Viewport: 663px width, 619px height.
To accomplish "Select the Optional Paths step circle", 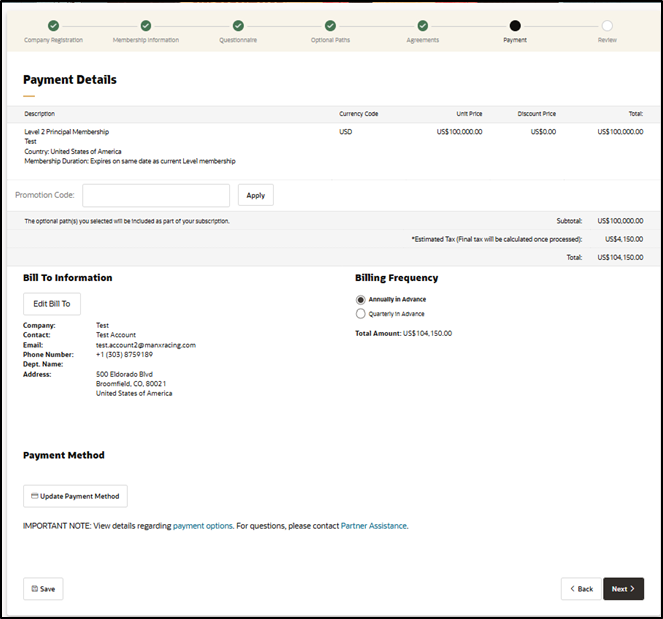I will [x=330, y=26].
